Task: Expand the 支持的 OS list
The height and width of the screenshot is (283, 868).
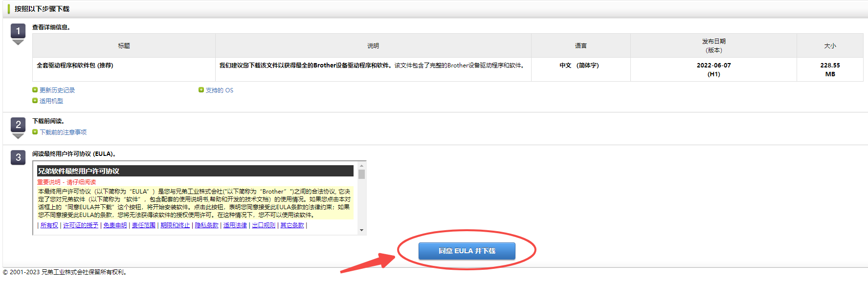Action: point(219,90)
